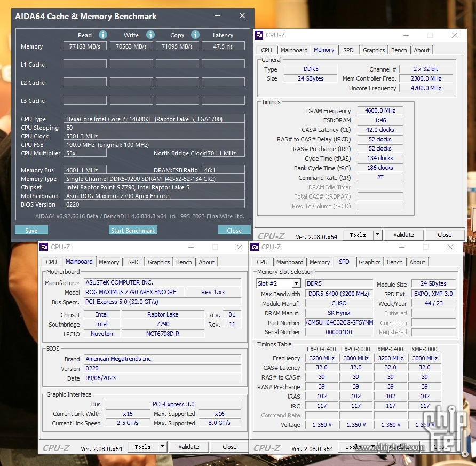Click the info icon beside Write in AIDA64

(150, 35)
